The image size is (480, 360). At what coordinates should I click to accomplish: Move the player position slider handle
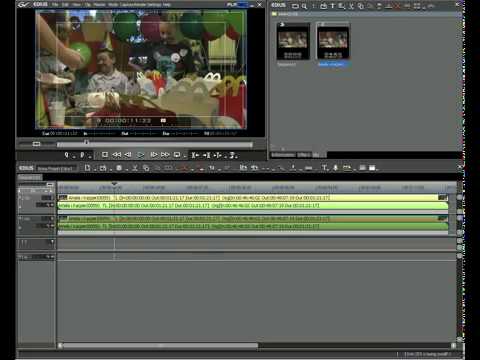click(x=86, y=143)
